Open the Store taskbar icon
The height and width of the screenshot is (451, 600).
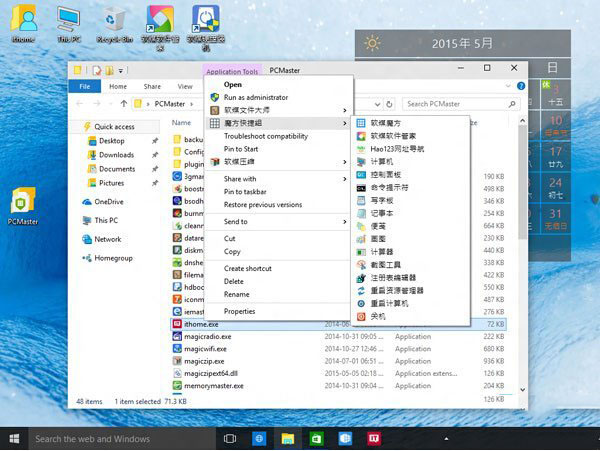pos(316,439)
